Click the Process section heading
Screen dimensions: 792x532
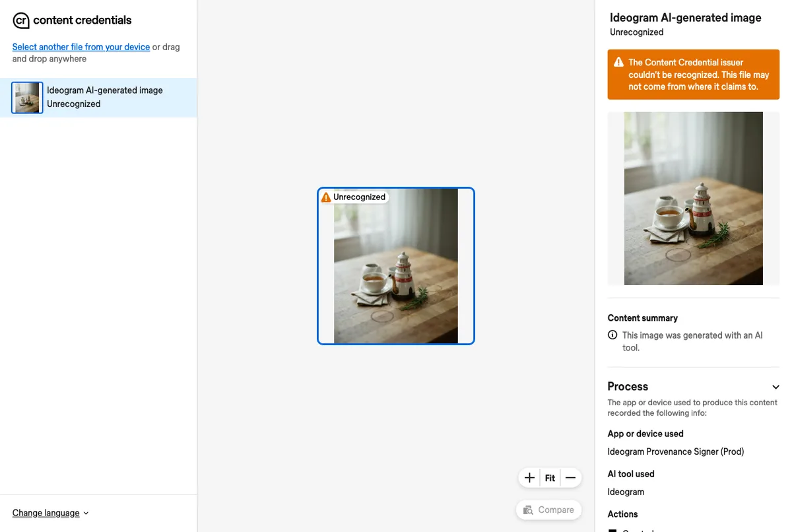click(628, 387)
